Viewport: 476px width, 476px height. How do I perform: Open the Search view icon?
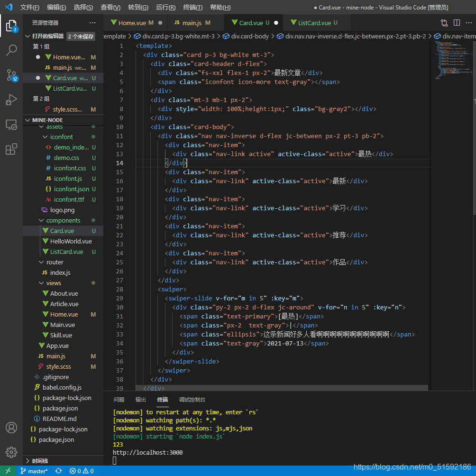(x=11, y=50)
